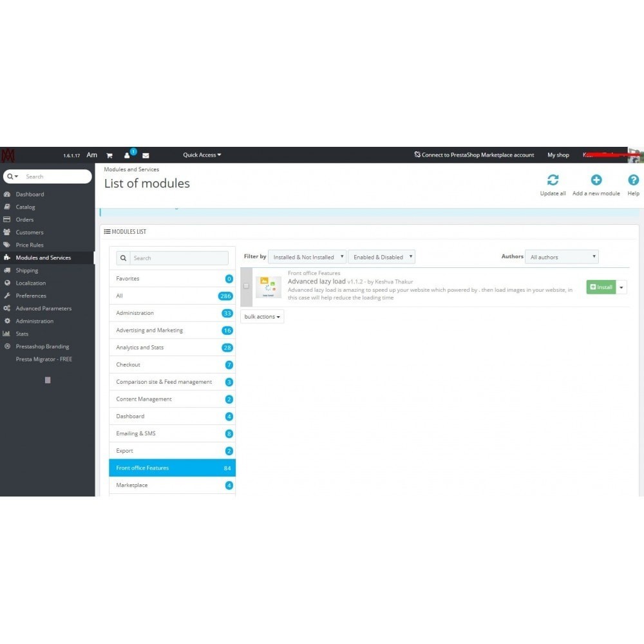Select the Checkout module category
Image resolution: width=644 pixels, height=644 pixels.
click(x=172, y=365)
